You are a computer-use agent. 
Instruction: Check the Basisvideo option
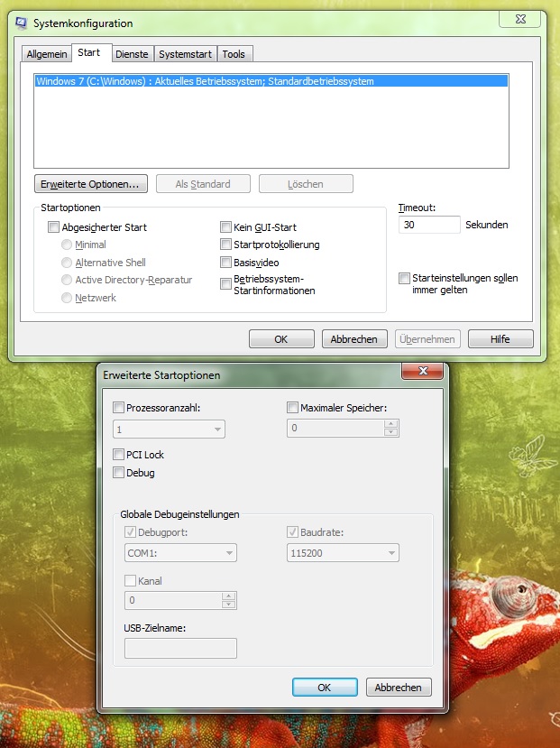pyautogui.click(x=226, y=263)
